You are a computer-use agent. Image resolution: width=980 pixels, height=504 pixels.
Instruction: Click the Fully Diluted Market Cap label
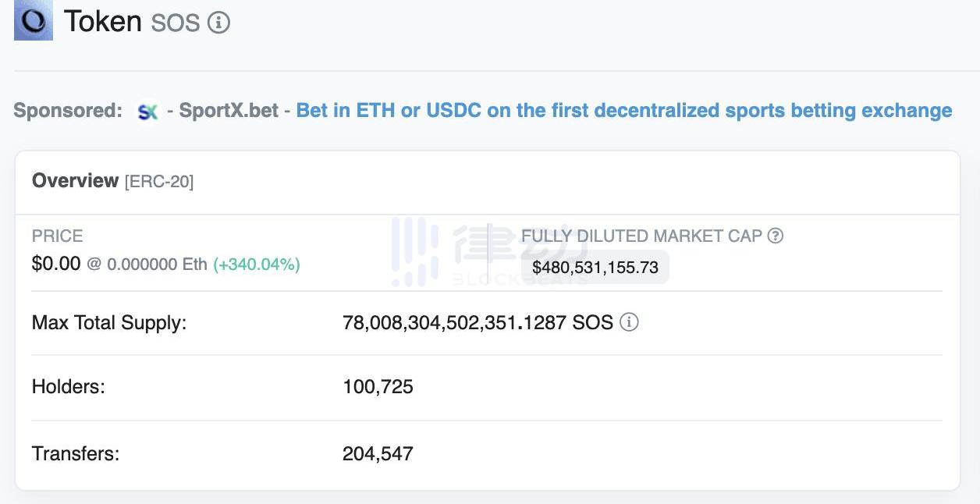pyautogui.click(x=641, y=236)
